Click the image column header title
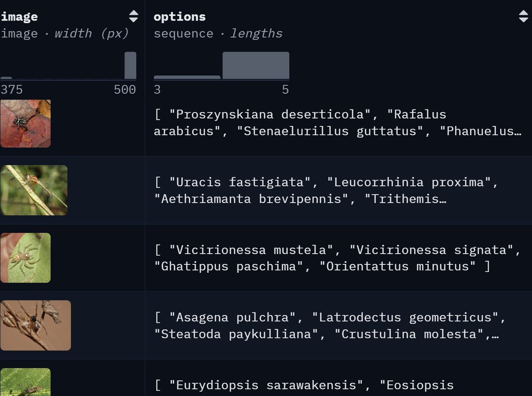Screen dimensions: 532x396 (19, 17)
